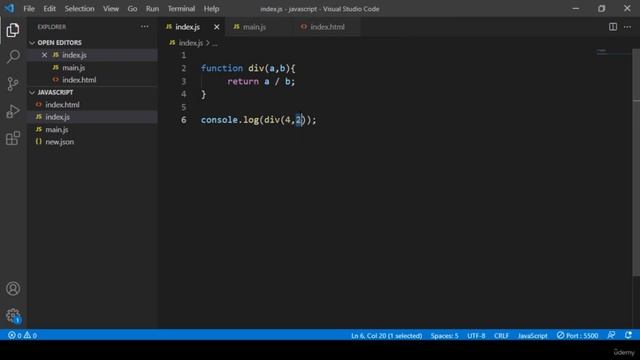Change indentation via Spaces: 5
The width and height of the screenshot is (640, 360).
[x=444, y=336]
